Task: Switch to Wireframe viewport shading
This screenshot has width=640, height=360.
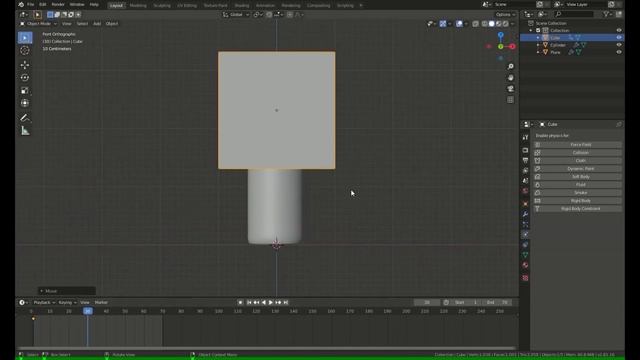Action: (x=484, y=24)
